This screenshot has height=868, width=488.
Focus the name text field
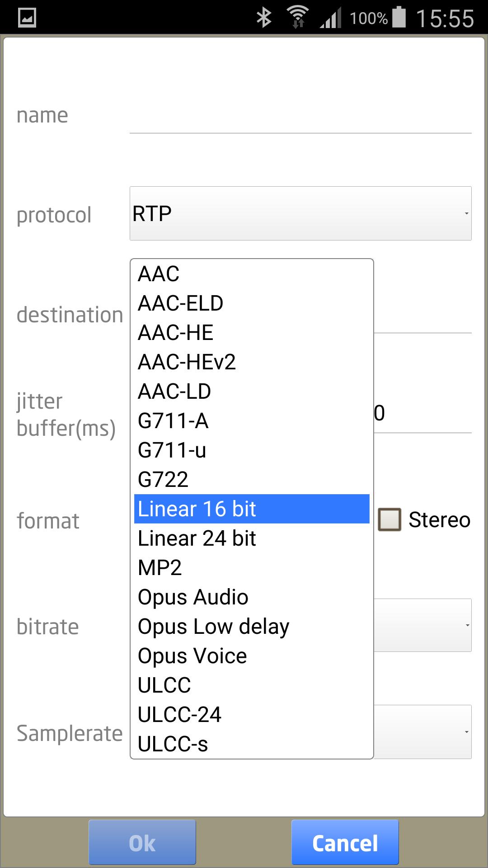(x=300, y=116)
